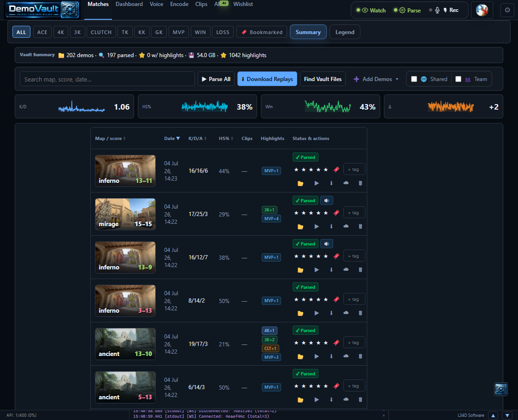Image resolution: width=518 pixels, height=420 pixels.
Task: Expand the Add Demos dropdown
Action: 376,79
